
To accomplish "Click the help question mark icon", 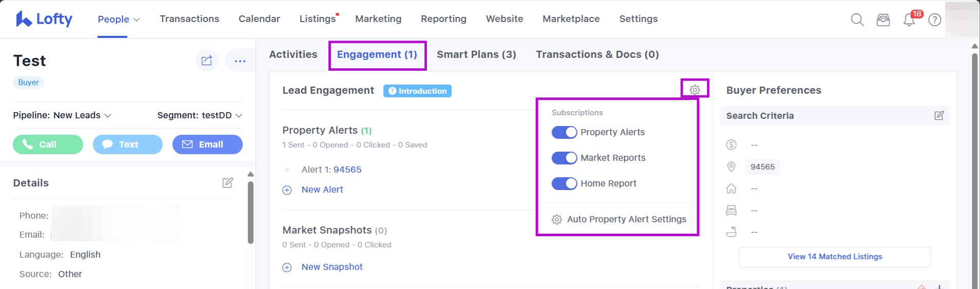I will tap(935, 20).
